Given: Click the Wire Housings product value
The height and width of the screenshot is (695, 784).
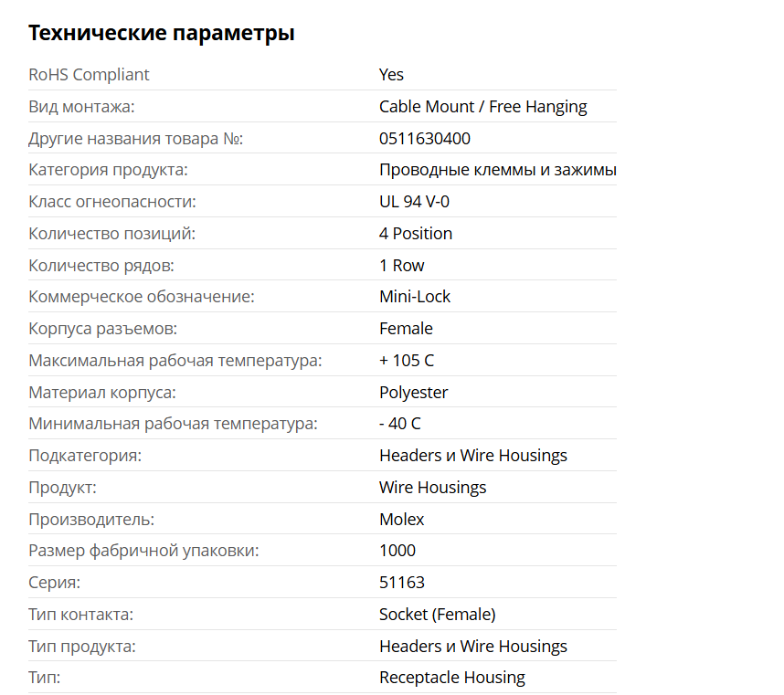Looking at the screenshot, I should (x=432, y=487).
